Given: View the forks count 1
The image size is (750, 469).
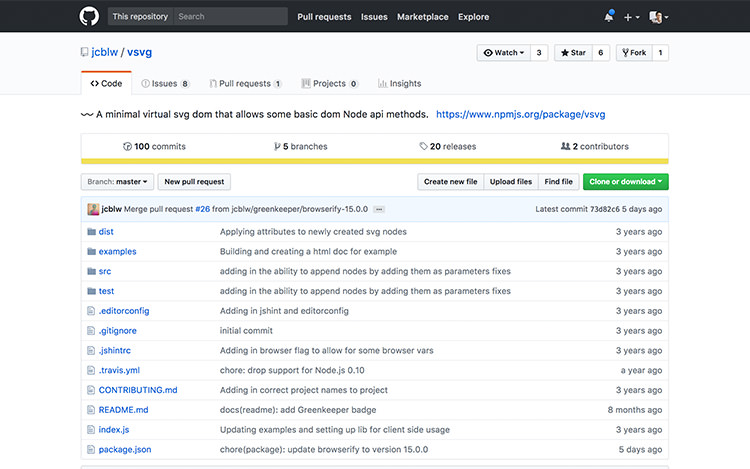Looking at the screenshot, I should (661, 53).
